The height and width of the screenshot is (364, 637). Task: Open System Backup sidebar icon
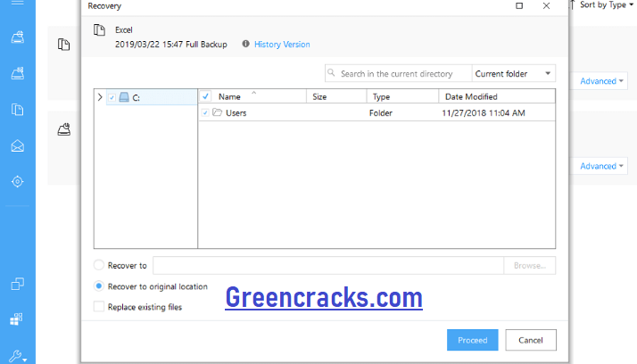(x=18, y=73)
